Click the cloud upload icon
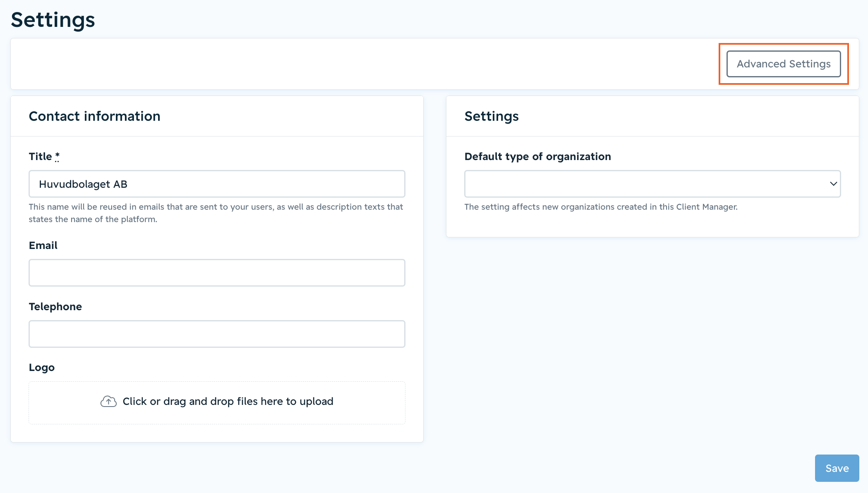This screenshot has height=493, width=868. (108, 402)
